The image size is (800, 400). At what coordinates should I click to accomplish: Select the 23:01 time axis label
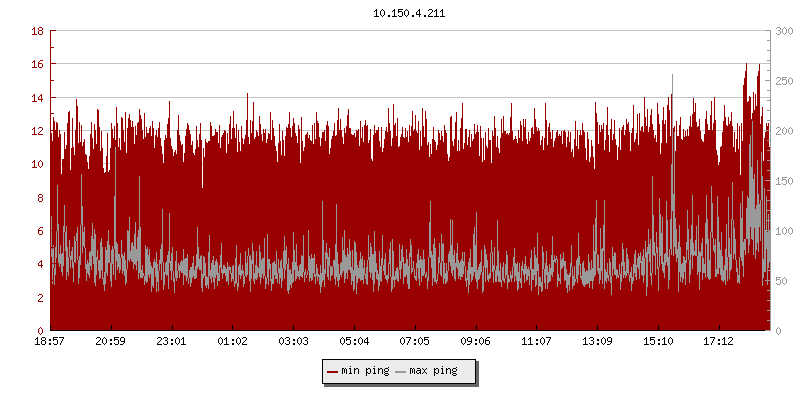[172, 342]
